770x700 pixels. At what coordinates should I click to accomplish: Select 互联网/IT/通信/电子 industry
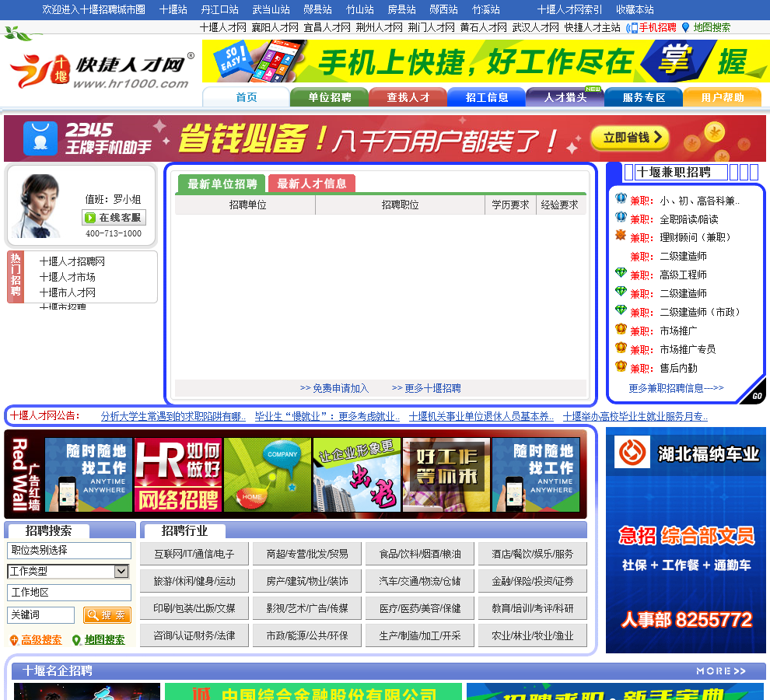194,554
